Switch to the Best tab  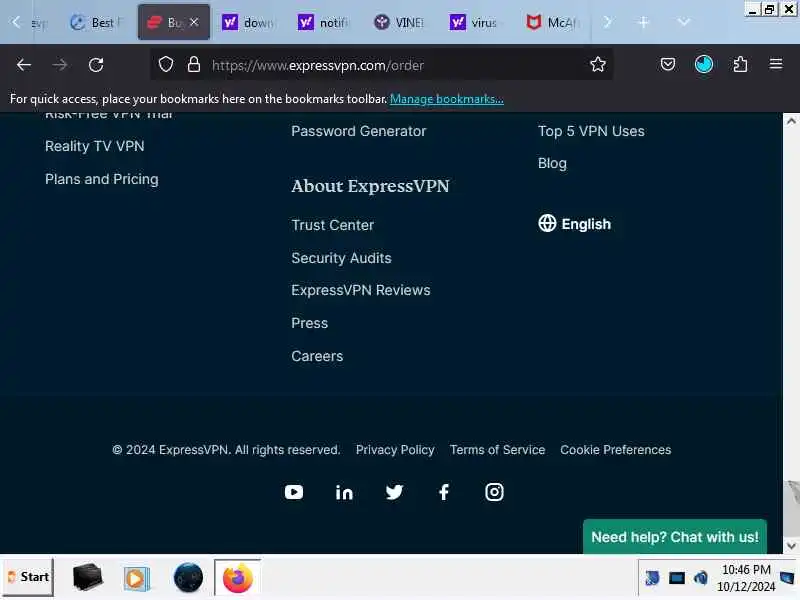point(97,22)
